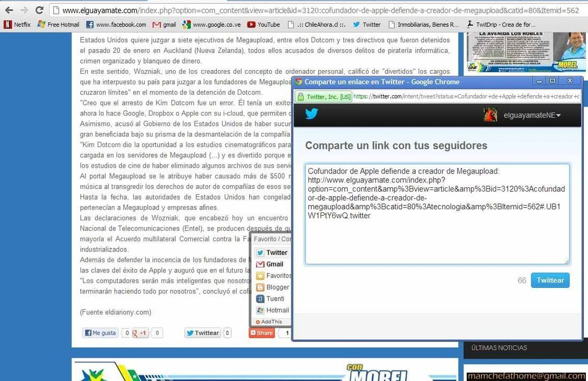Open the Free Hotmail bookmark
Viewport: 588px width, 381px height.
pyautogui.click(x=58, y=25)
